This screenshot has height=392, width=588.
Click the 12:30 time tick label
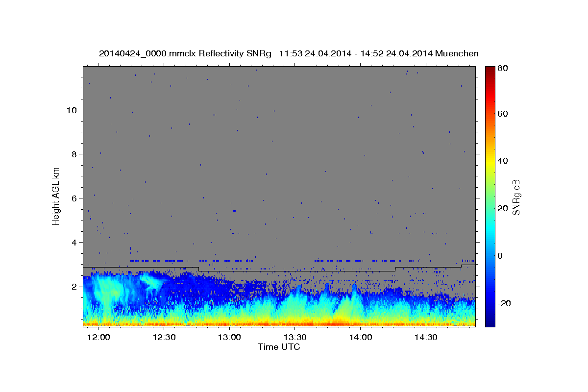pos(164,338)
